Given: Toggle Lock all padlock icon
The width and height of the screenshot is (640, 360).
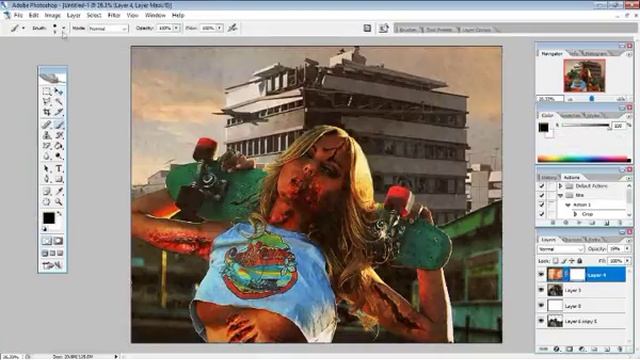Looking at the screenshot, I should pyautogui.click(x=580, y=260).
